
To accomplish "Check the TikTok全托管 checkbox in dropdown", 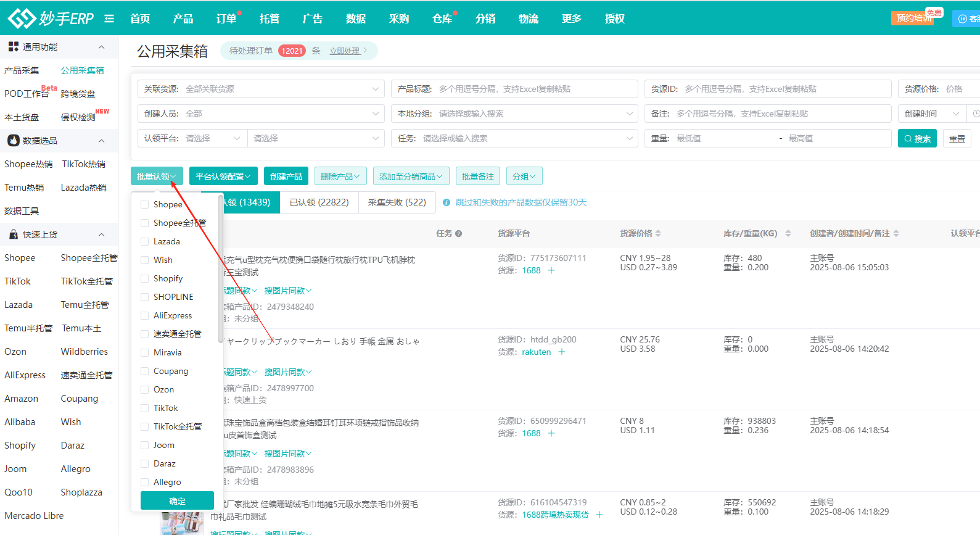I will [144, 426].
